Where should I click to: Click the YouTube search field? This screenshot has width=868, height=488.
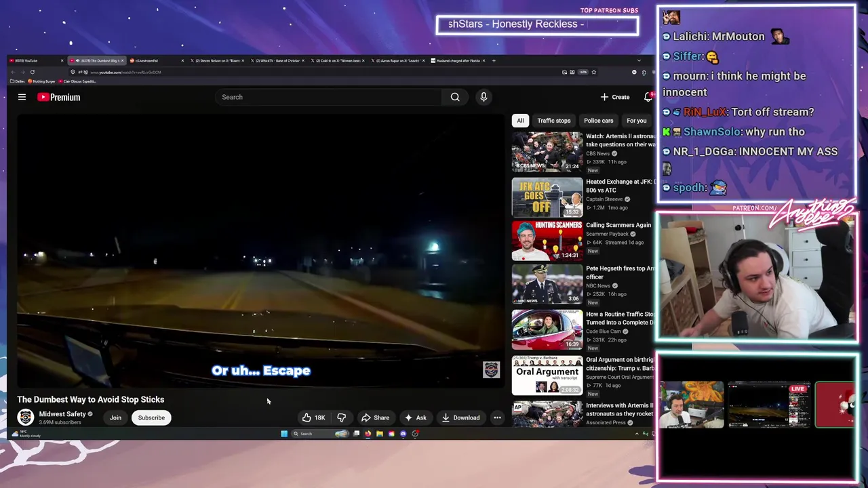pyautogui.click(x=328, y=97)
